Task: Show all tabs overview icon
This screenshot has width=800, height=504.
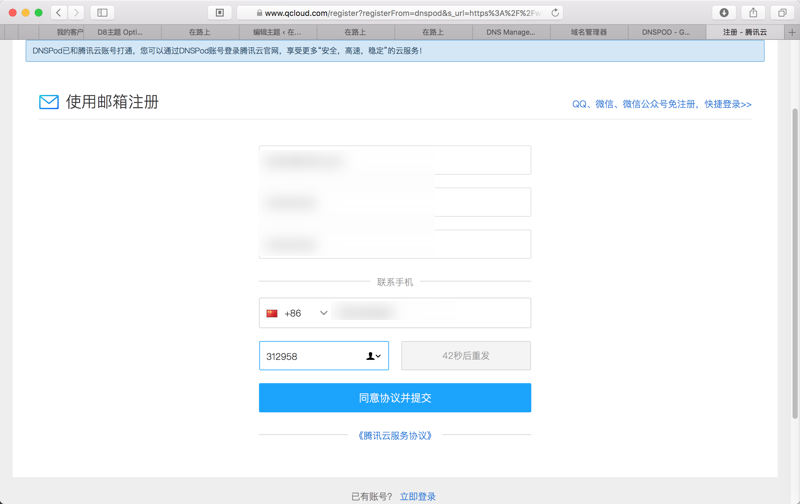Action: pos(782,13)
